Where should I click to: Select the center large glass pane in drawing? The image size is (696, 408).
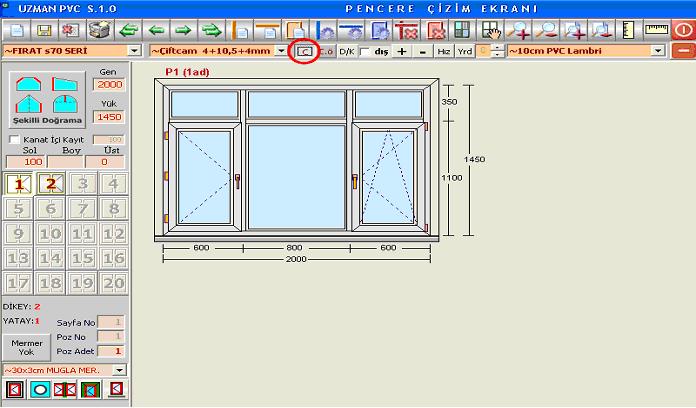tap(297, 177)
